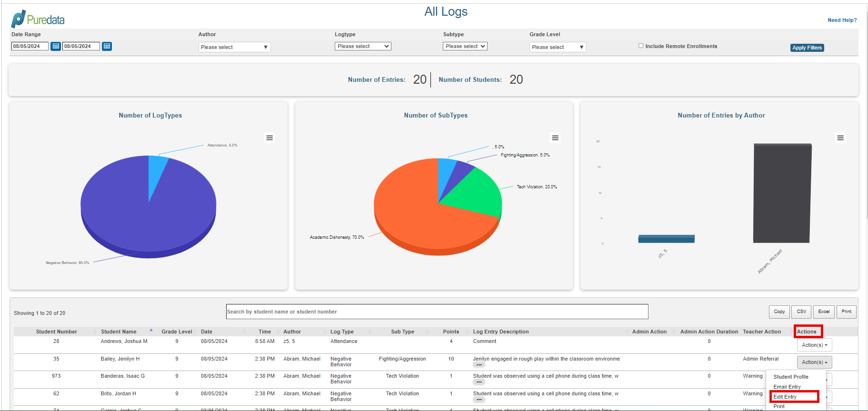
Task: Open the Entries by Author chart menu
Action: coord(840,138)
